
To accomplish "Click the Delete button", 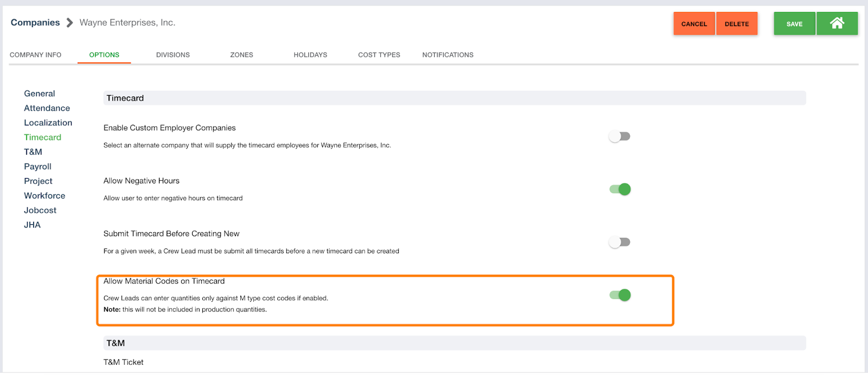I will point(737,23).
